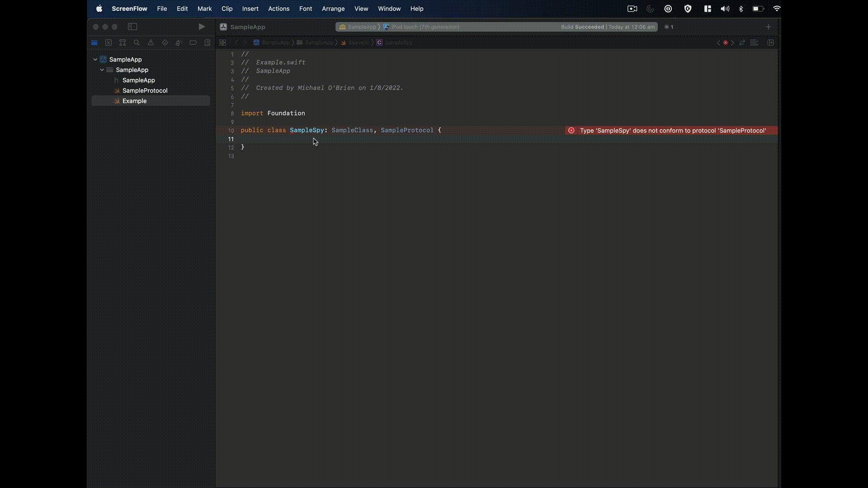The height and width of the screenshot is (488, 868).
Task: Add editor on right split icon
Action: (x=771, y=42)
